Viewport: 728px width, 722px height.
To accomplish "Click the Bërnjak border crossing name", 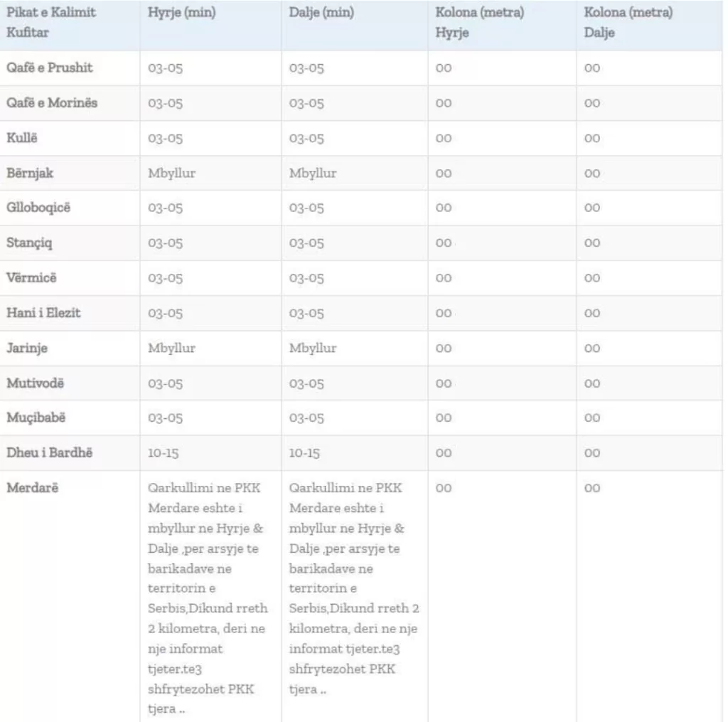I will [30, 174].
